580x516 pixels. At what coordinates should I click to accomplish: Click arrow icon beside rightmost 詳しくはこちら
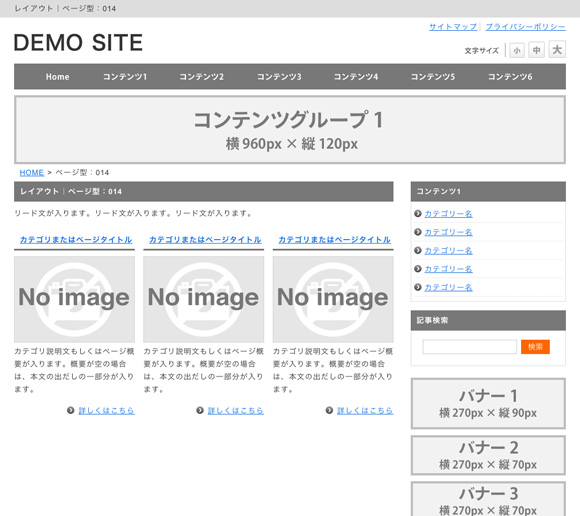pos(329,410)
